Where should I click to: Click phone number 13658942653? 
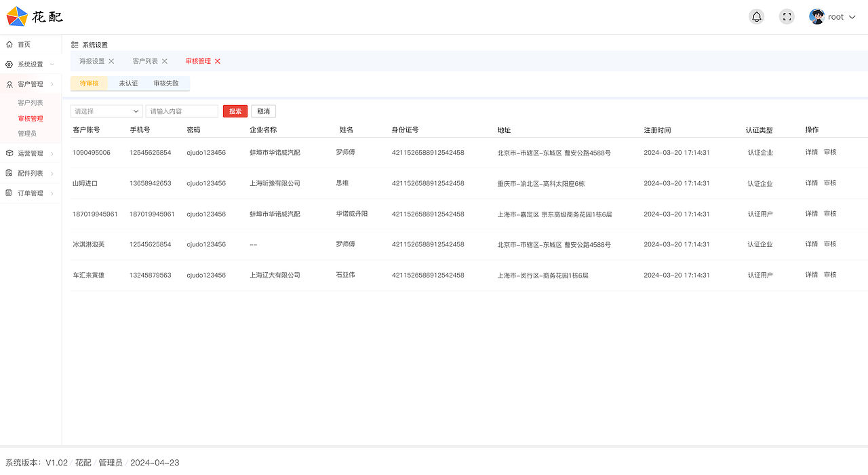[x=150, y=183]
